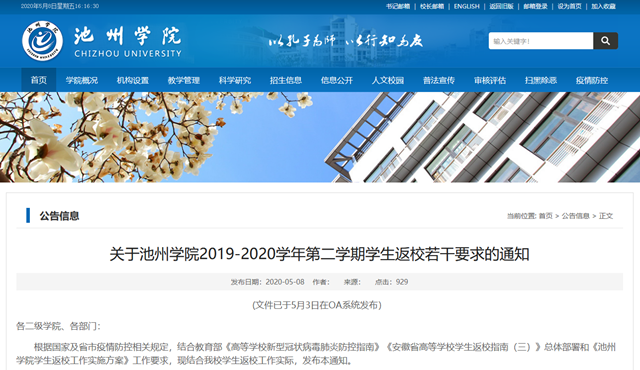Click the 池州学院 CHIZHOU UNIVERSITY title text

(x=128, y=41)
